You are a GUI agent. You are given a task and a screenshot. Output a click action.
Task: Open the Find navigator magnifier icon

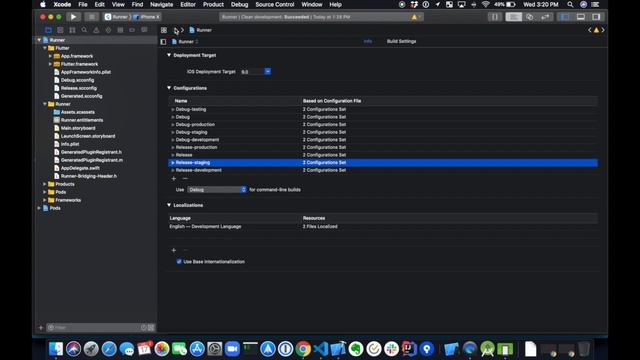pyautogui.click(x=84, y=30)
